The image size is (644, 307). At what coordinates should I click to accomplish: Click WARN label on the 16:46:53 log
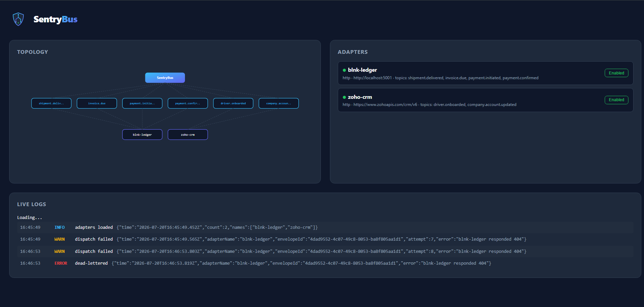click(60, 251)
